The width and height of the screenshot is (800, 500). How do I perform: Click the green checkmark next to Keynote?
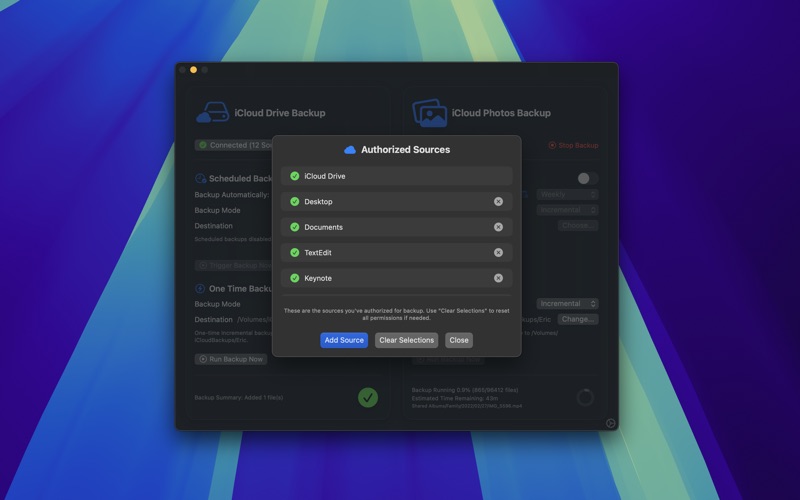(294, 278)
